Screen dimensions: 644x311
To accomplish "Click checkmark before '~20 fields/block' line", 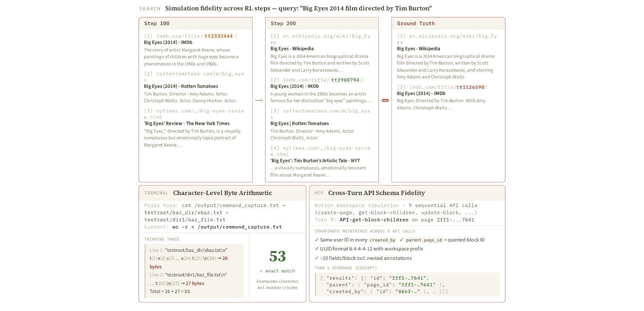I will [x=317, y=258].
